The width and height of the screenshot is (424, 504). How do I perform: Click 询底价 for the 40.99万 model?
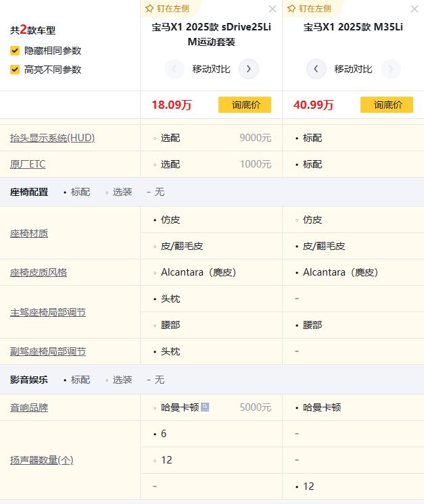(x=387, y=105)
